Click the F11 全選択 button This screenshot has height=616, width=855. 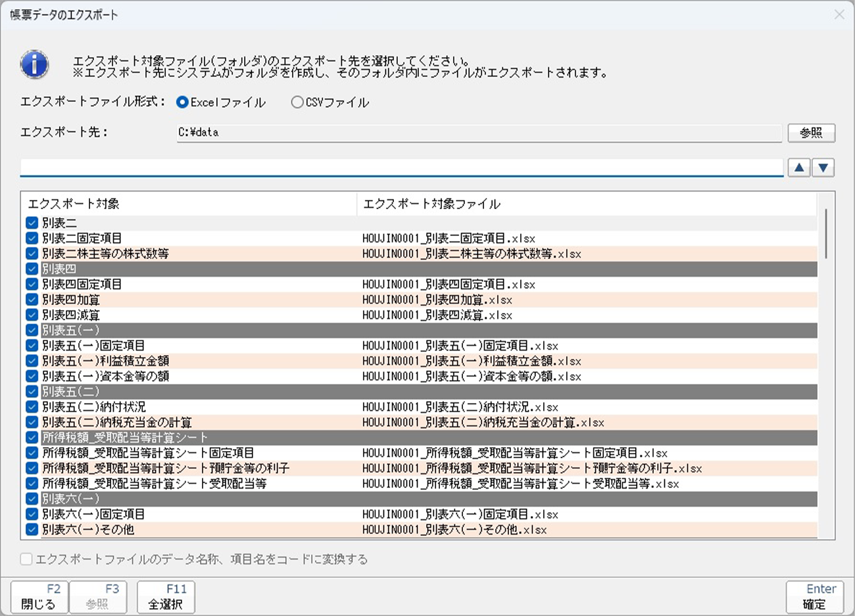point(166,597)
